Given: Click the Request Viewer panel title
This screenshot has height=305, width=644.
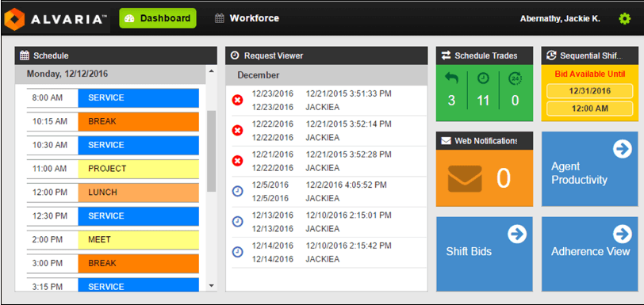Looking at the screenshot, I should click(274, 55).
